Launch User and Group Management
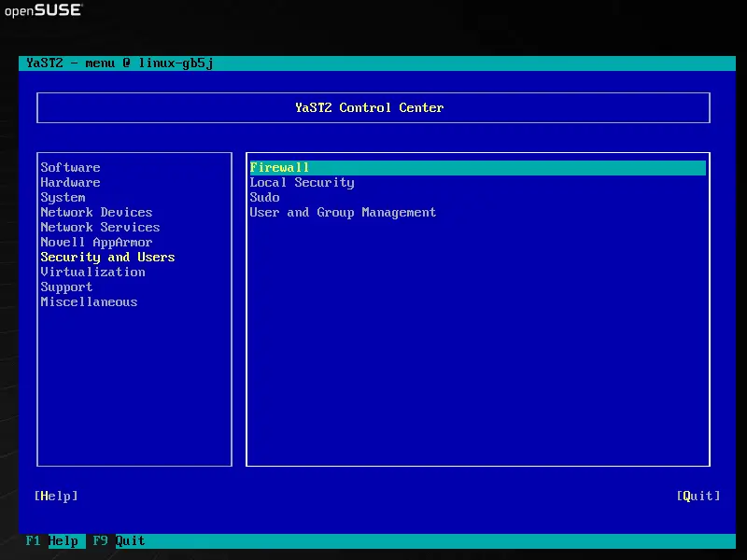The width and height of the screenshot is (747, 560). click(343, 213)
